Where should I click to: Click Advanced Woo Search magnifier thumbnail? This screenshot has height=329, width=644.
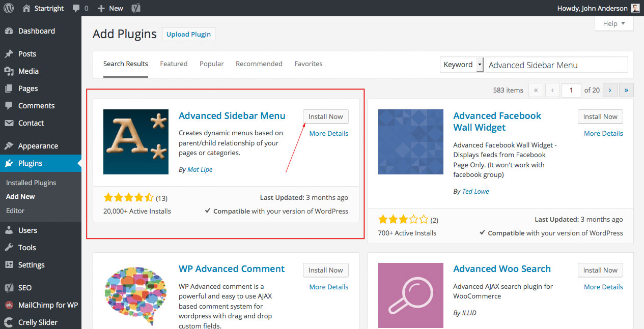(411, 295)
